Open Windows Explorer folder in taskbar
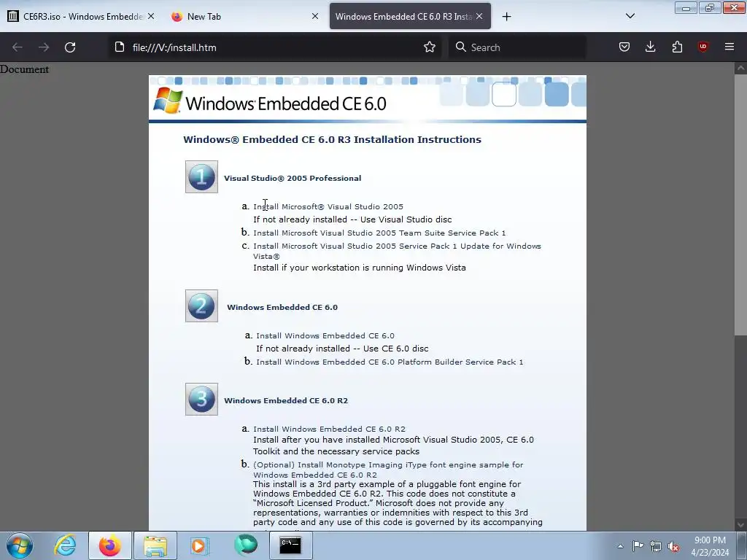This screenshot has height=560, width=747. 155,545
